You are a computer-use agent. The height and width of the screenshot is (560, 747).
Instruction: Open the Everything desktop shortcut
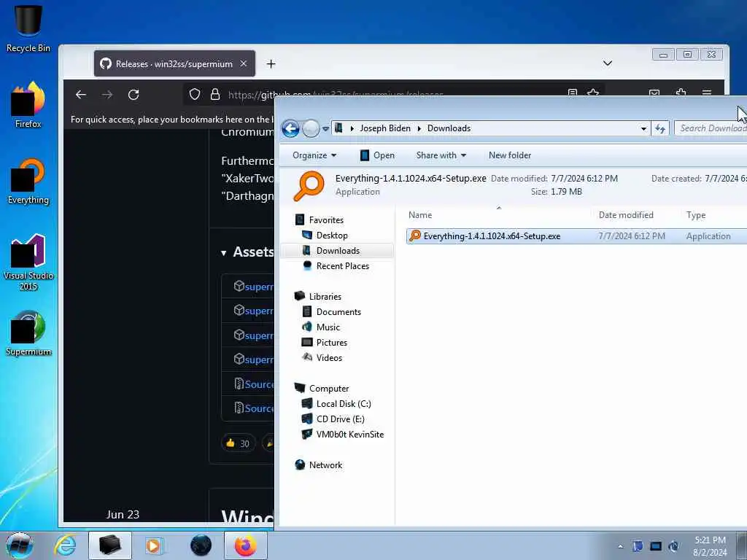[28, 181]
